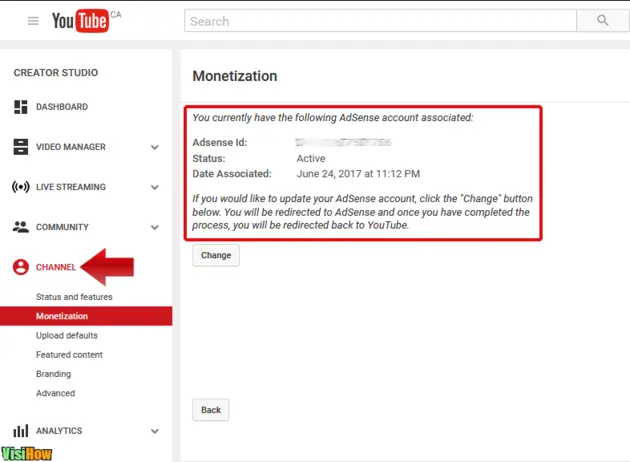
Task: Click the Dashboard grid icon
Action: coord(20,107)
